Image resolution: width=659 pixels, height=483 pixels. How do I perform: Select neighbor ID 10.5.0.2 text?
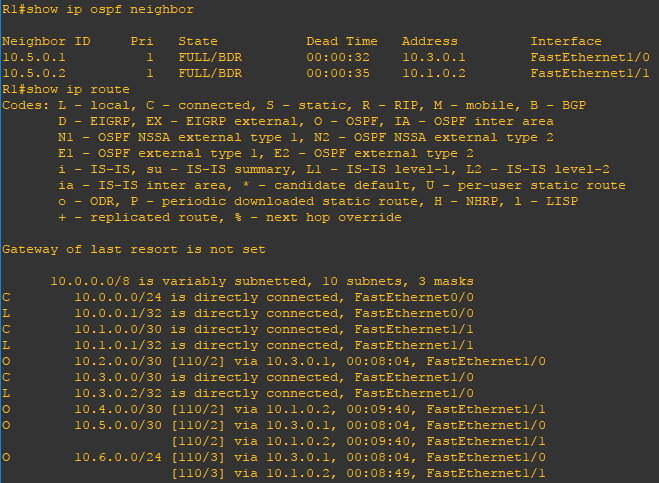34,73
